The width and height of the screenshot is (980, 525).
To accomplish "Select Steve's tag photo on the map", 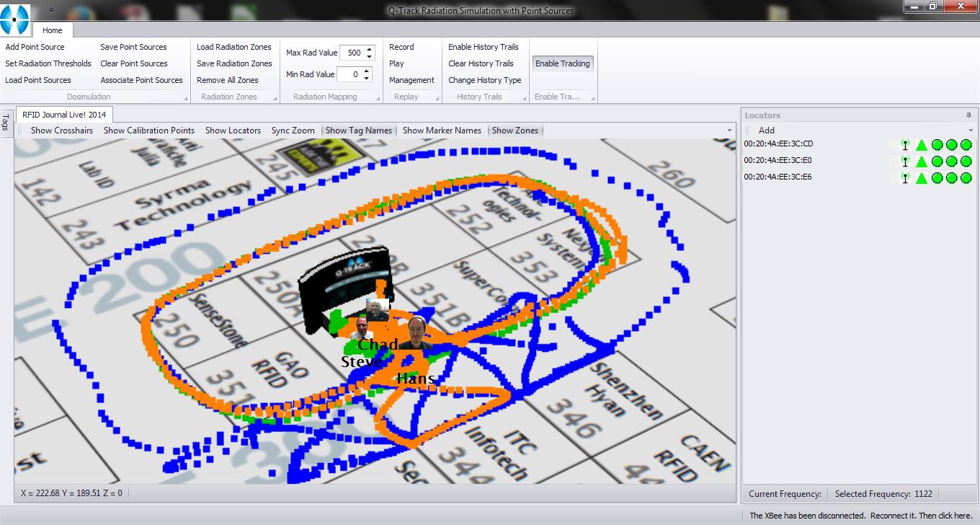I will coord(360,328).
